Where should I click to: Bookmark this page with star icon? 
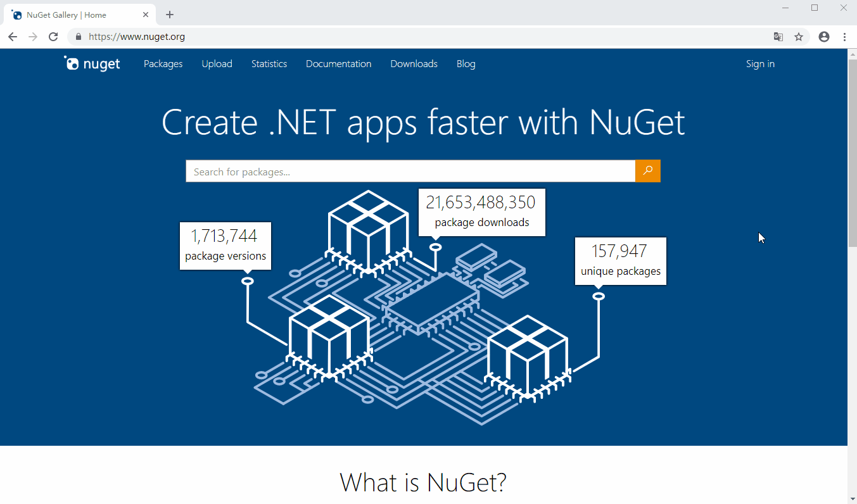point(799,37)
